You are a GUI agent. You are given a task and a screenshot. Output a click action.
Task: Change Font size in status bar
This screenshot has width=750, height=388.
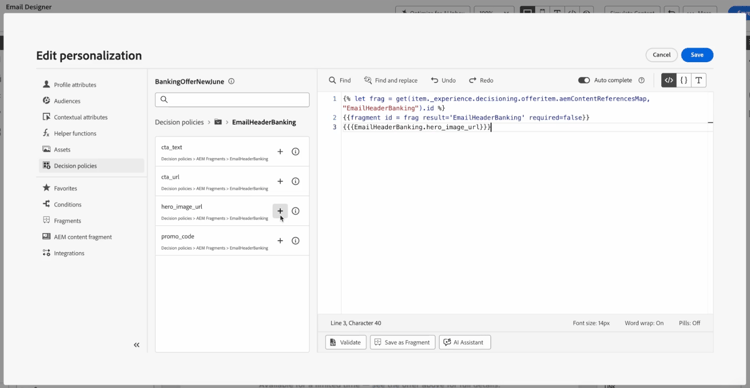point(591,323)
